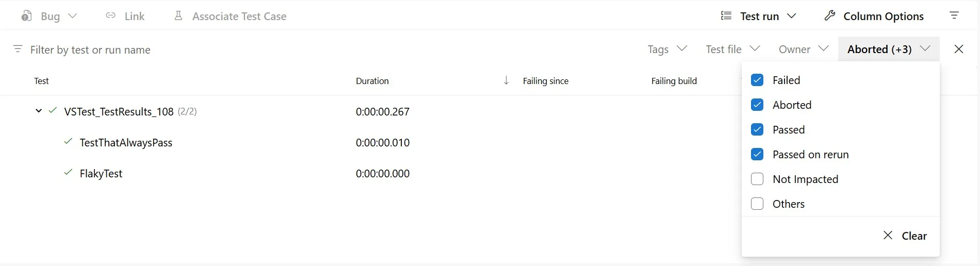This screenshot has height=266, width=980.
Task: Enable the Not Impacted checkbox
Action: click(x=757, y=179)
